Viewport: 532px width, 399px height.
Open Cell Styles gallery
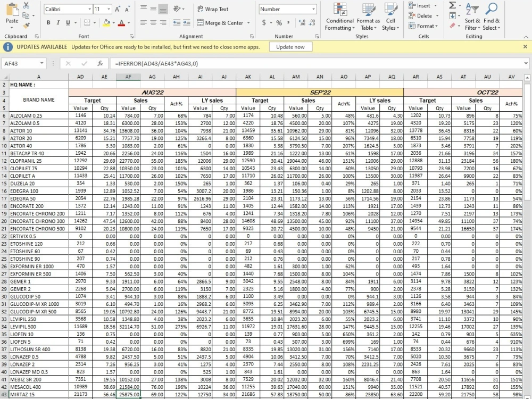click(x=390, y=16)
